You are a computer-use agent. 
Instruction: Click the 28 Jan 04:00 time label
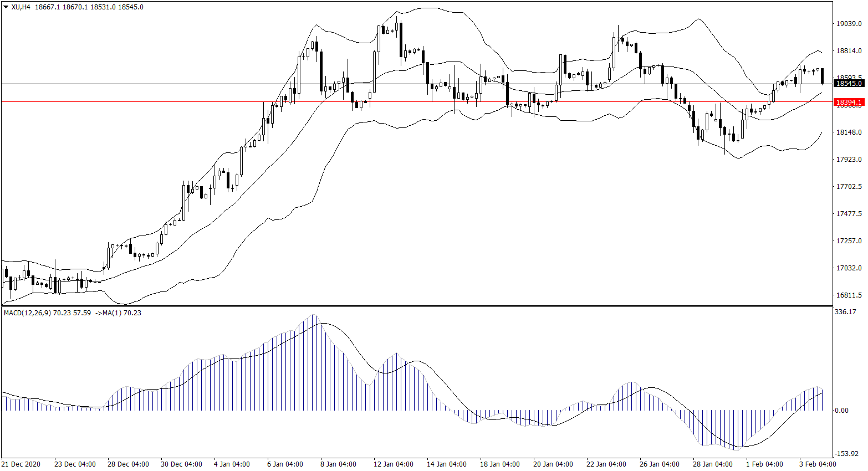[x=712, y=464]
